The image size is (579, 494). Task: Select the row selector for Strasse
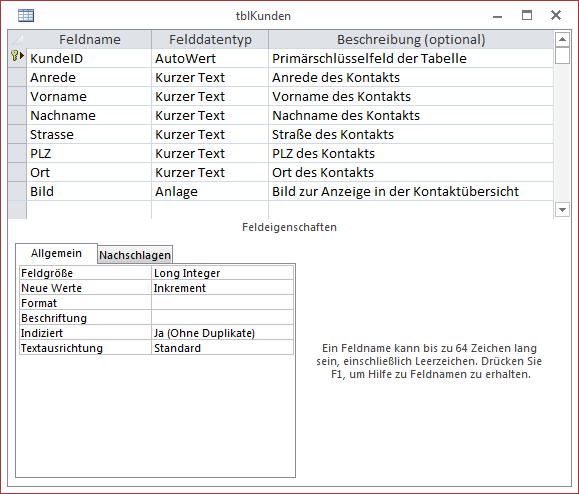(x=17, y=134)
